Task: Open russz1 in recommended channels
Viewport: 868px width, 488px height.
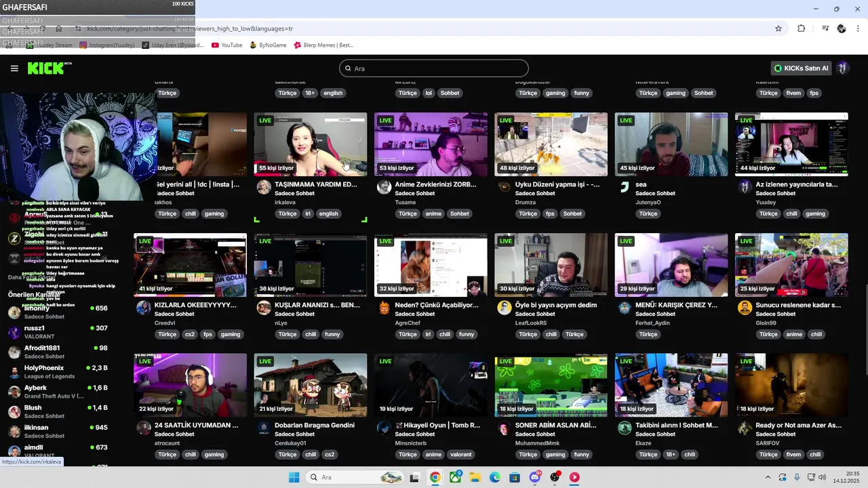Action: [58, 332]
